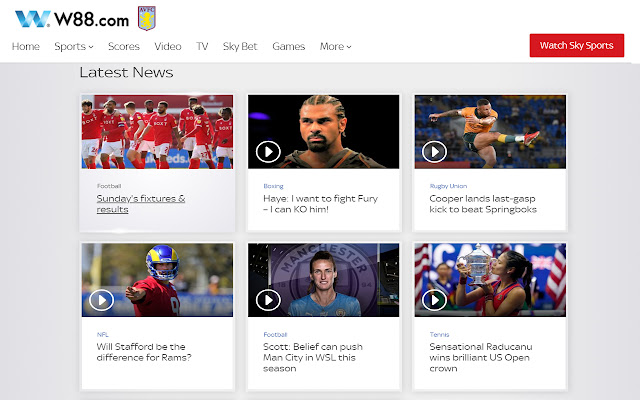Open the Video menu item

click(168, 46)
